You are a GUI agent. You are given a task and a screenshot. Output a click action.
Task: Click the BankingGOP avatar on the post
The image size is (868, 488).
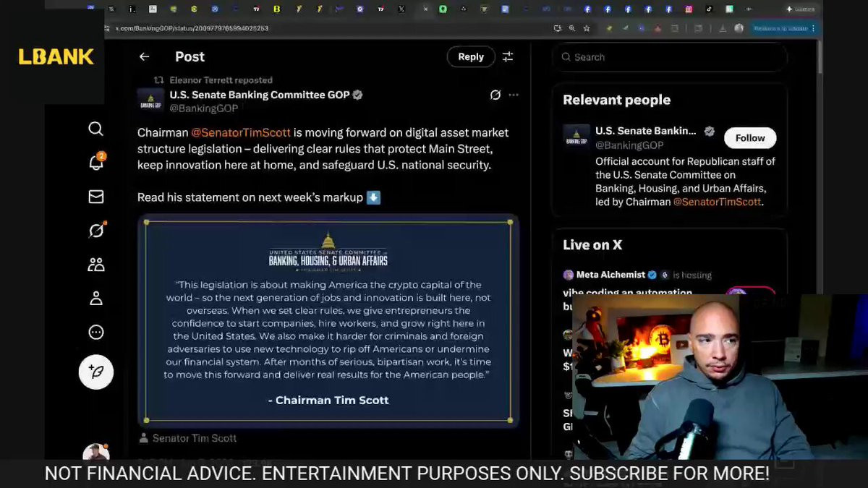point(150,100)
